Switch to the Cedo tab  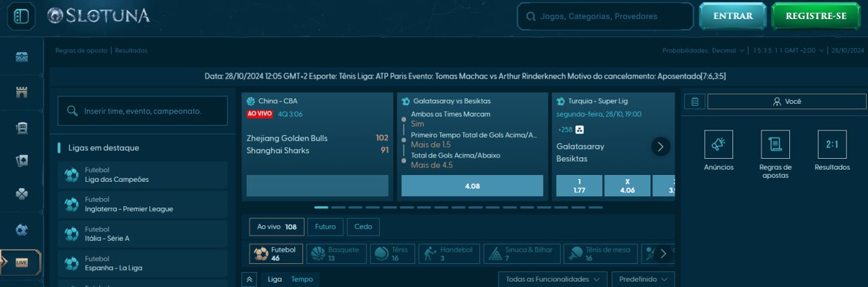pyautogui.click(x=363, y=227)
